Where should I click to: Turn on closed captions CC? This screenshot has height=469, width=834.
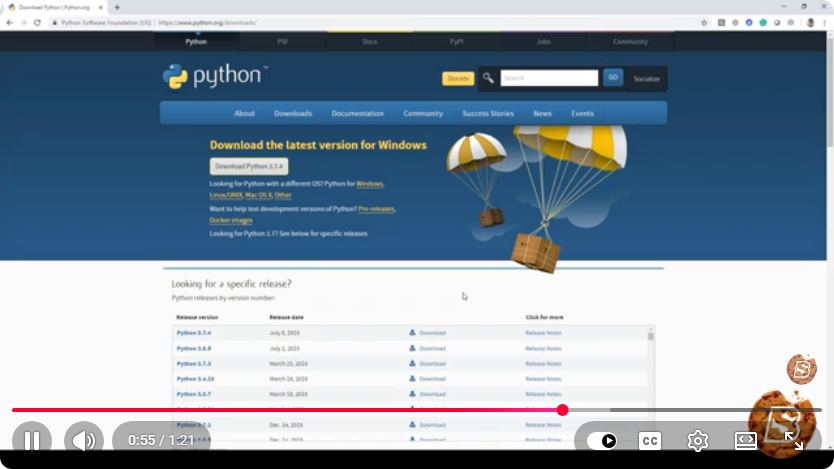tap(649, 441)
